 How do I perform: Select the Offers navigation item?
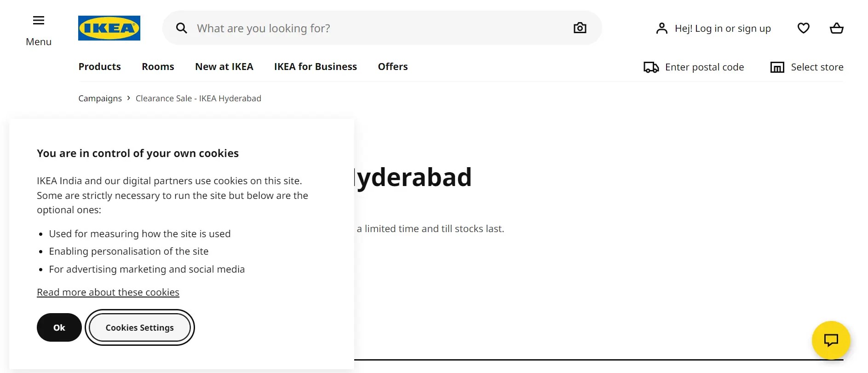click(392, 66)
